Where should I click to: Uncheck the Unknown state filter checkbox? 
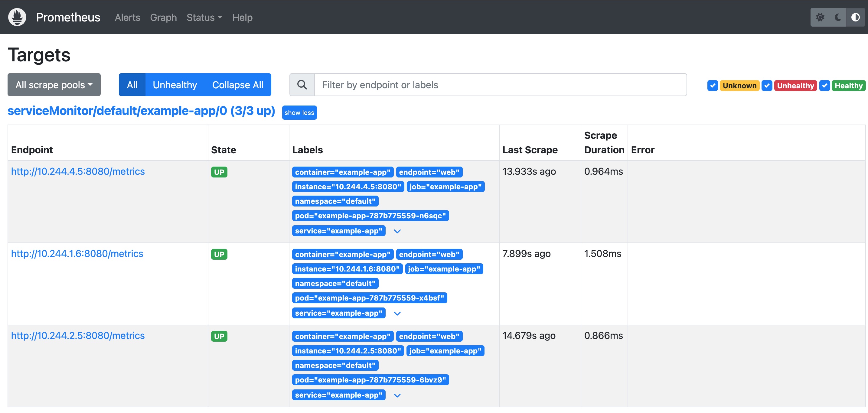[x=712, y=86]
